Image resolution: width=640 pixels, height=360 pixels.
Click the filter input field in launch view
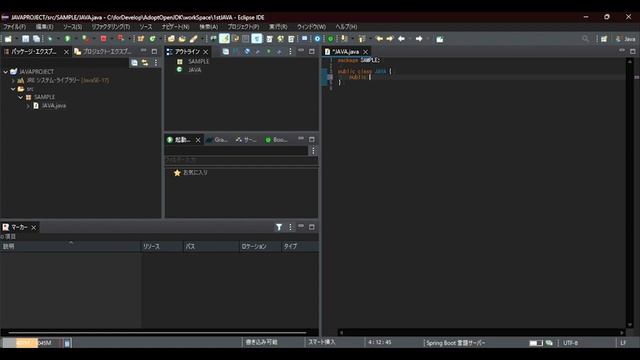click(241, 160)
